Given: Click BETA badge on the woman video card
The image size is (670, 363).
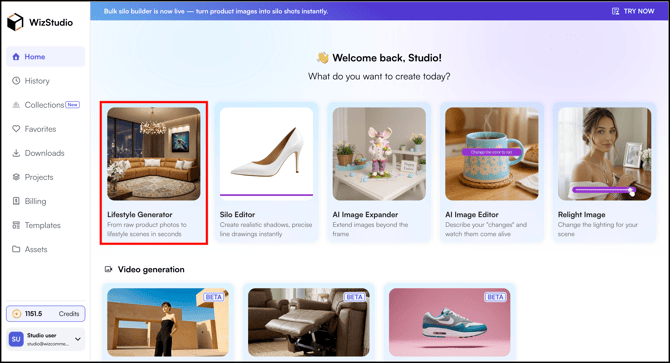Looking at the screenshot, I should click(214, 297).
